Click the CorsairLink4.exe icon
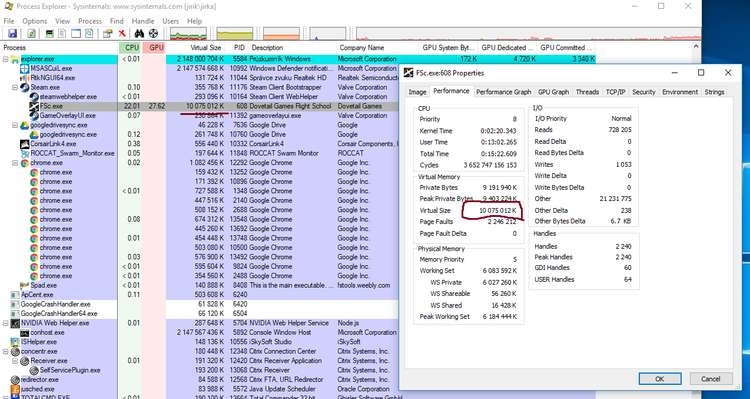The image size is (750, 399). (x=25, y=144)
